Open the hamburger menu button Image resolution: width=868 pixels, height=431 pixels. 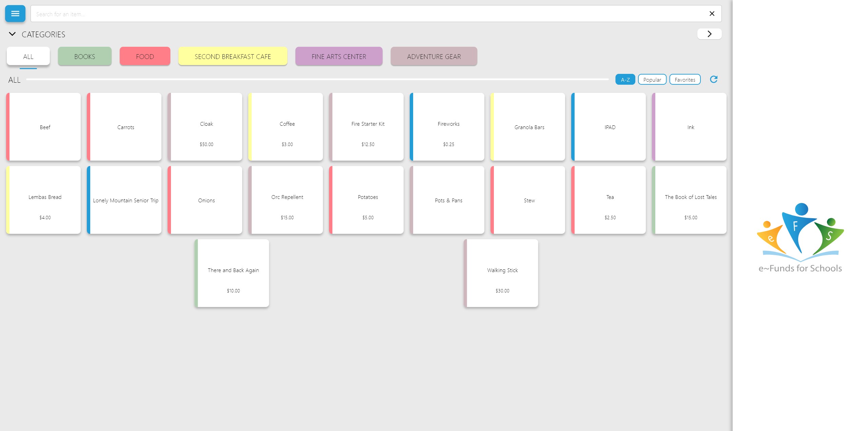15,14
